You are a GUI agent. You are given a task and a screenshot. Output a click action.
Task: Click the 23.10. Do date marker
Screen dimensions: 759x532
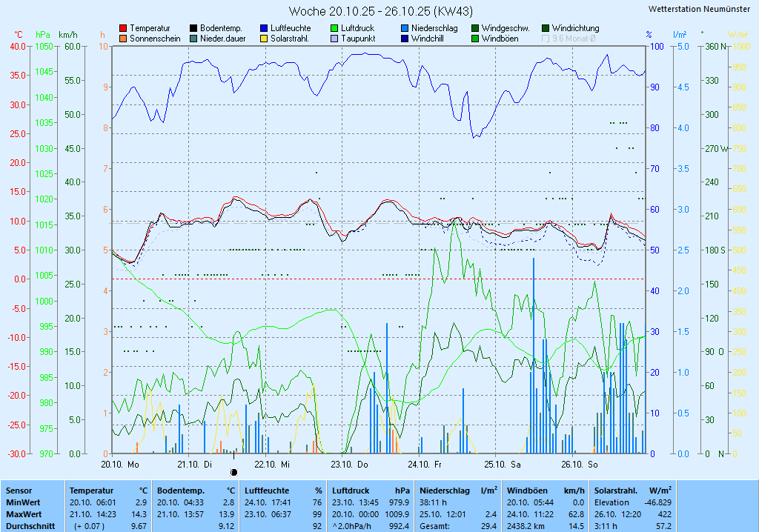(349, 465)
